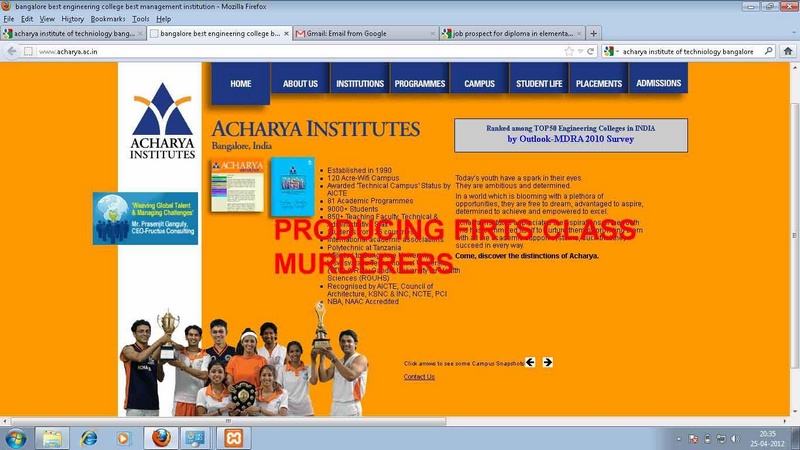The height and width of the screenshot is (450, 800).
Task: Show next campus snapshot right arrow
Action: pos(547,362)
